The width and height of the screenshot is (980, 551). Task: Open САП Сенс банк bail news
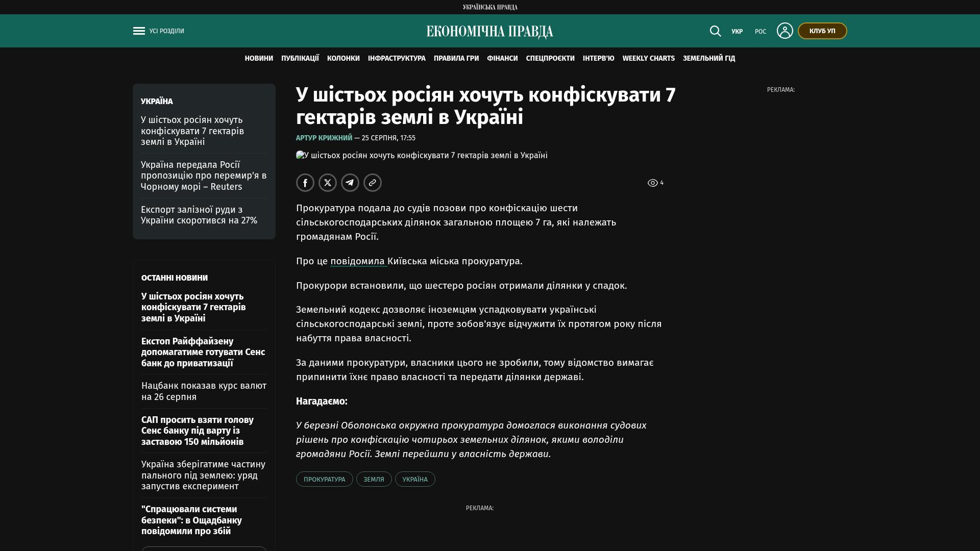tap(198, 431)
